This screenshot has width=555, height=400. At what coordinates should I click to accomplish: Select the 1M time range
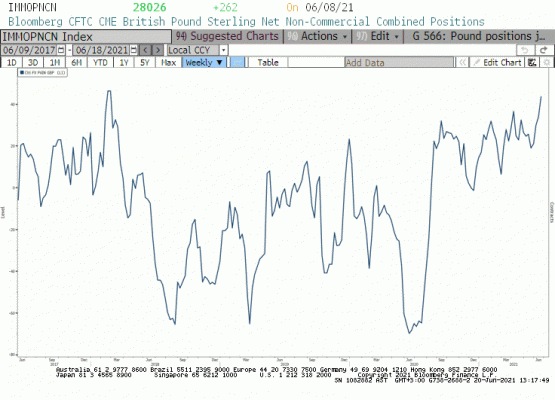(x=55, y=62)
